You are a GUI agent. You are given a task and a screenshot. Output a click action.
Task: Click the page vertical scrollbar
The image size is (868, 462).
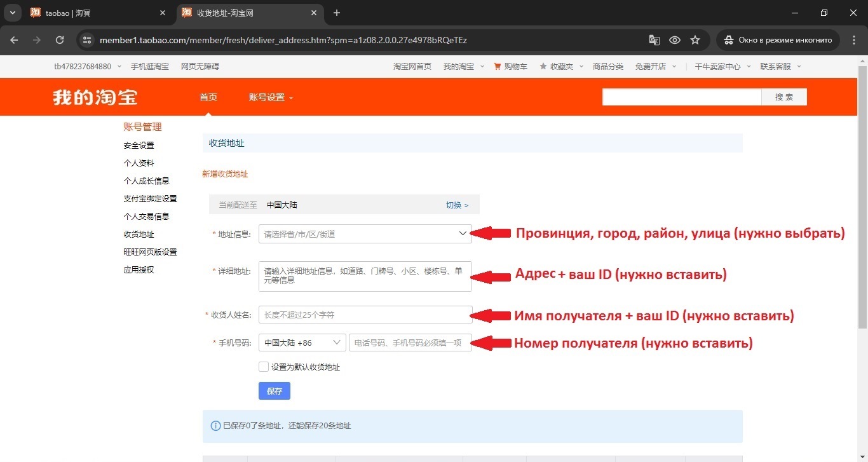[x=863, y=197]
